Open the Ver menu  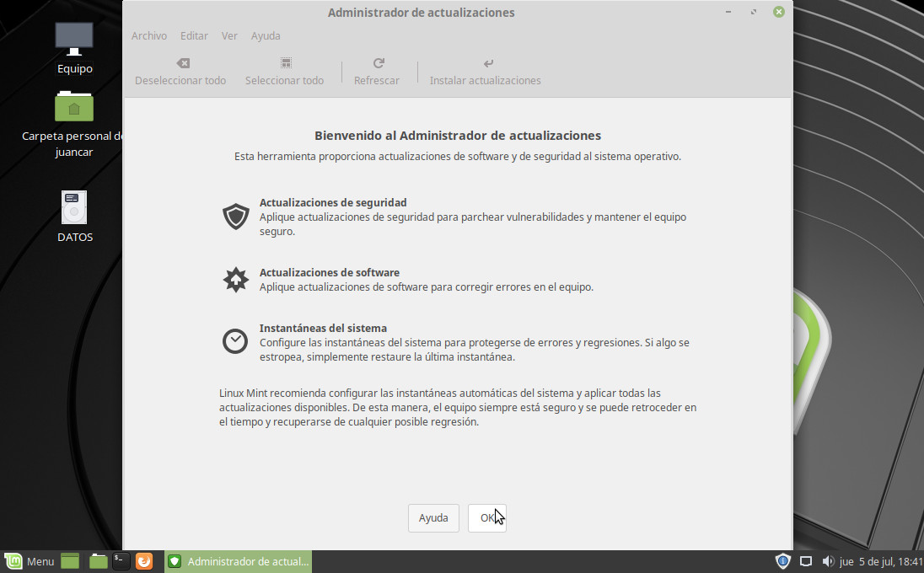(229, 36)
